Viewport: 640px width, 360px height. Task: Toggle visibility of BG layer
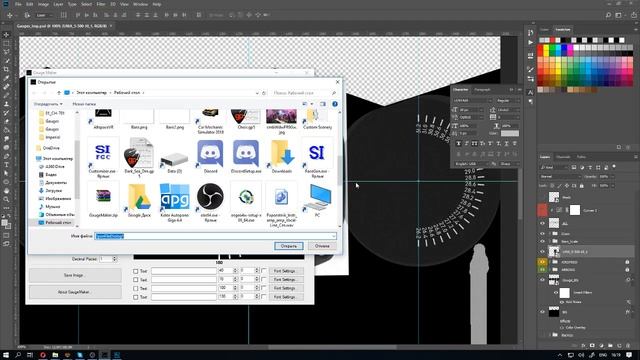[x=542, y=312]
